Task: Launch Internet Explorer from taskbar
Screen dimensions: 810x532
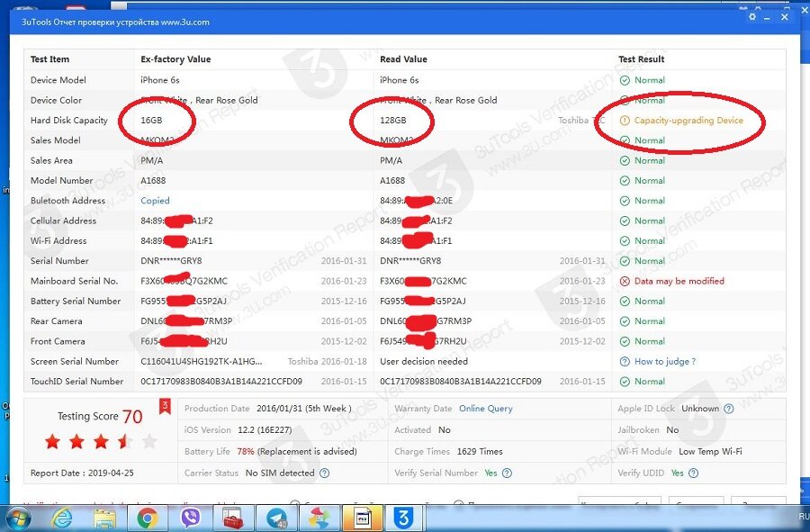Action: (62, 518)
